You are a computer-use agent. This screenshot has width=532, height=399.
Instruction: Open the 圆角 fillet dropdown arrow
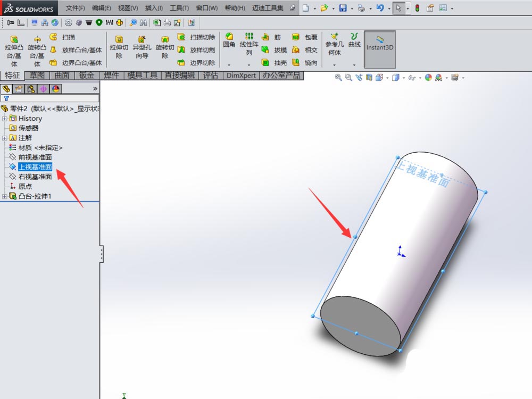pos(229,65)
